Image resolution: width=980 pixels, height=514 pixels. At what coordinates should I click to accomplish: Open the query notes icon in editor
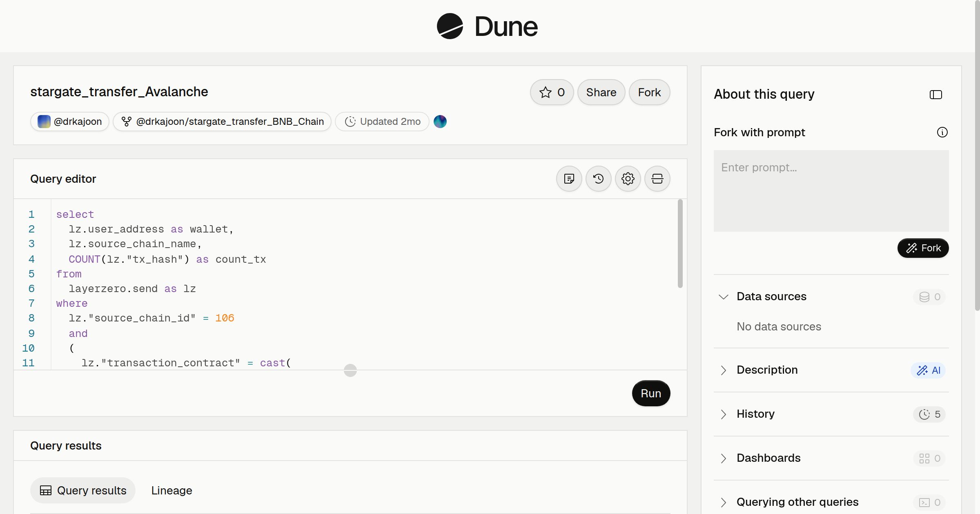point(569,179)
